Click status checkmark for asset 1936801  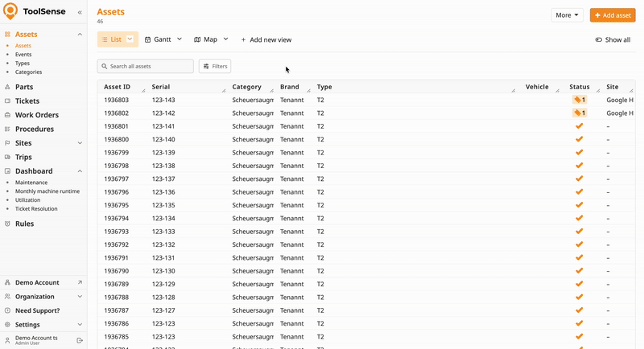(x=579, y=126)
